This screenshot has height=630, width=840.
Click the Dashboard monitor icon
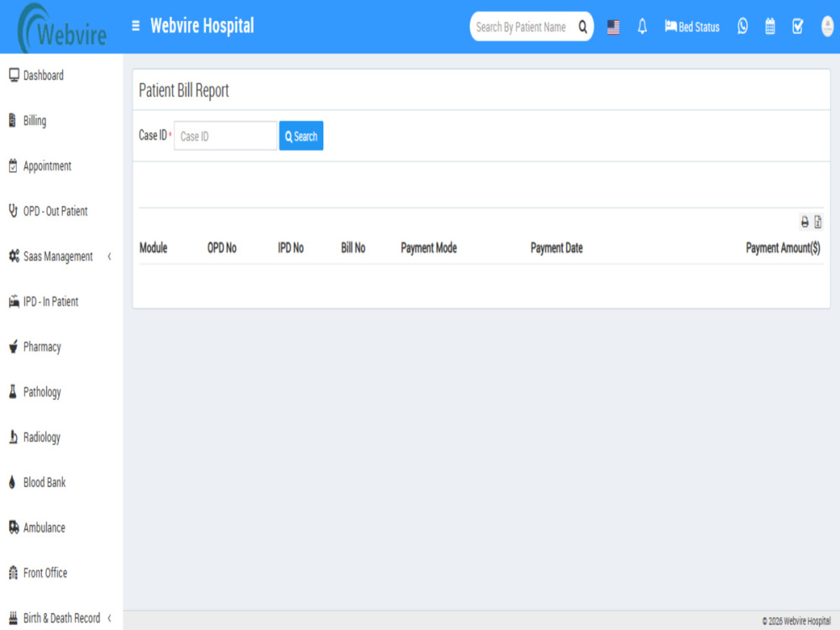coord(14,75)
